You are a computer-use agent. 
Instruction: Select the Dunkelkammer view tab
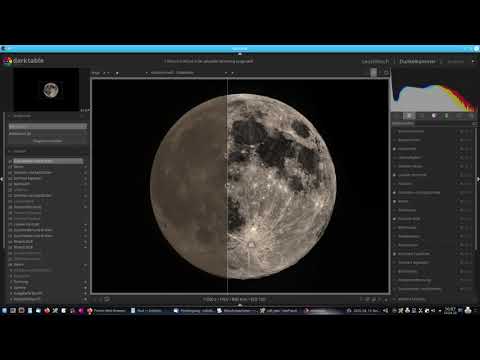[417, 62]
